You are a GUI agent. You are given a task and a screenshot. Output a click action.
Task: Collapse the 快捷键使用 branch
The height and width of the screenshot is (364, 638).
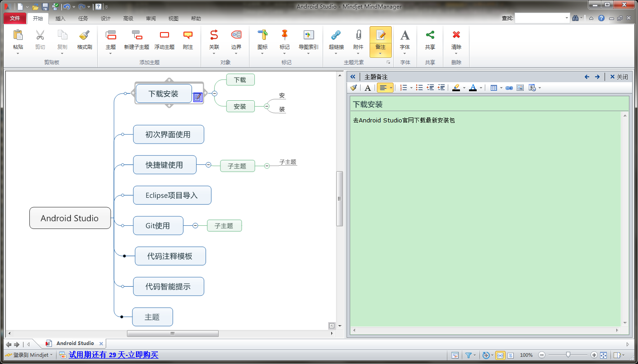click(208, 165)
